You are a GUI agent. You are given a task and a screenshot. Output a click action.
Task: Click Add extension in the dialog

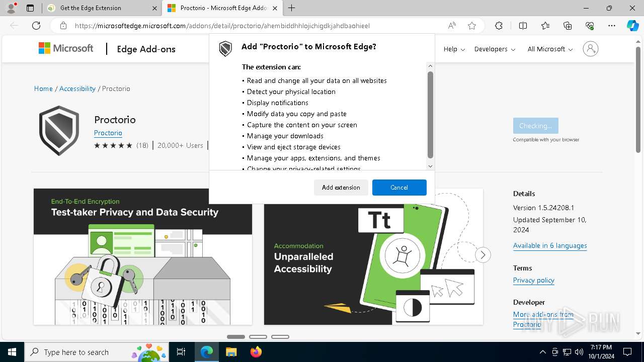pos(341,188)
